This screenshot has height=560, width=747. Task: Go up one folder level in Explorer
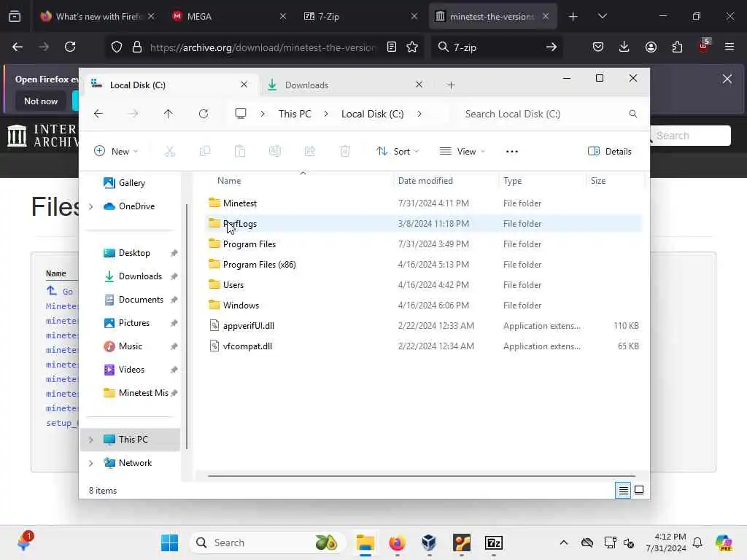169,114
